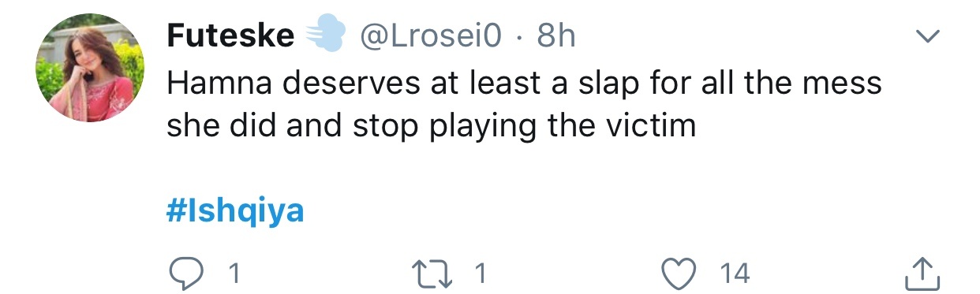This screenshot has width=980, height=294.
Task: Open the @Lrosei0 handle
Action: [x=430, y=36]
